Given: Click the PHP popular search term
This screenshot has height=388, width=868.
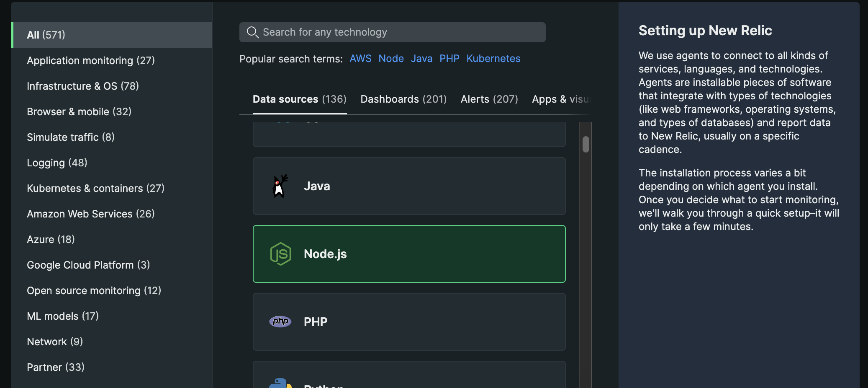Looking at the screenshot, I should tap(449, 59).
